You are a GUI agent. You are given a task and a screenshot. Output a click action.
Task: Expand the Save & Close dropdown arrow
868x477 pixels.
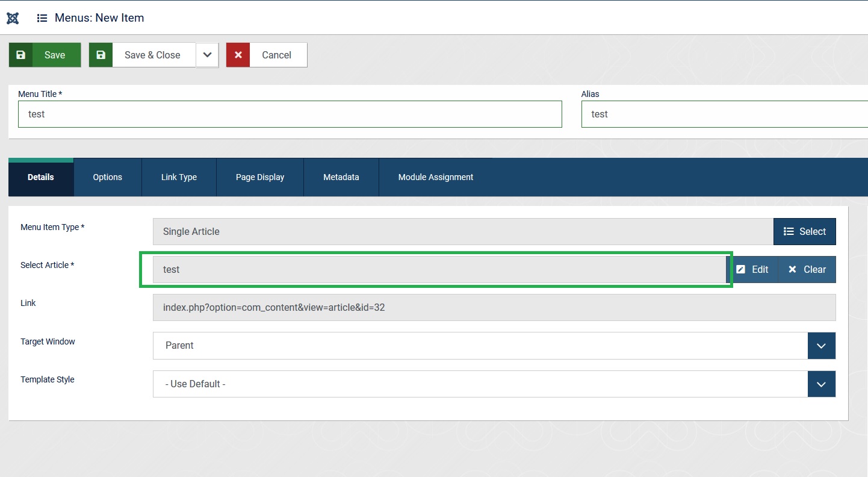(x=207, y=55)
